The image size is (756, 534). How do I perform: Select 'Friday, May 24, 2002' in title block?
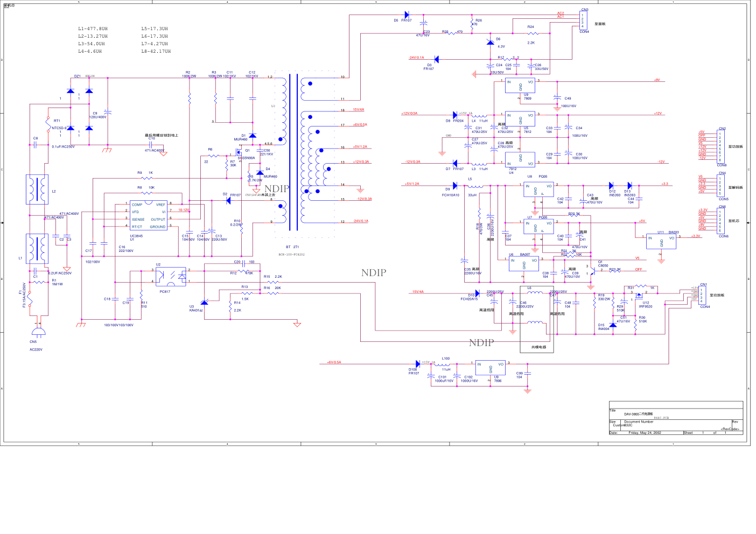click(645, 432)
